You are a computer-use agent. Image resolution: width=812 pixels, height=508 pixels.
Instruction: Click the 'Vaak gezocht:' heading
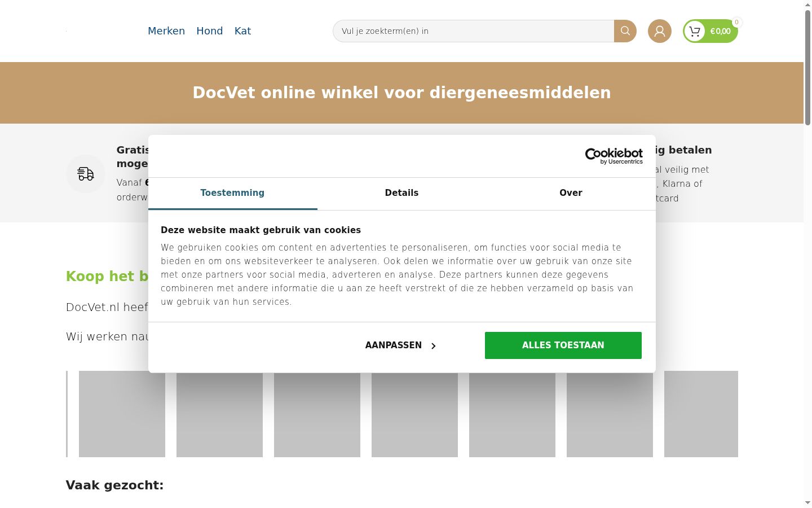tap(114, 485)
